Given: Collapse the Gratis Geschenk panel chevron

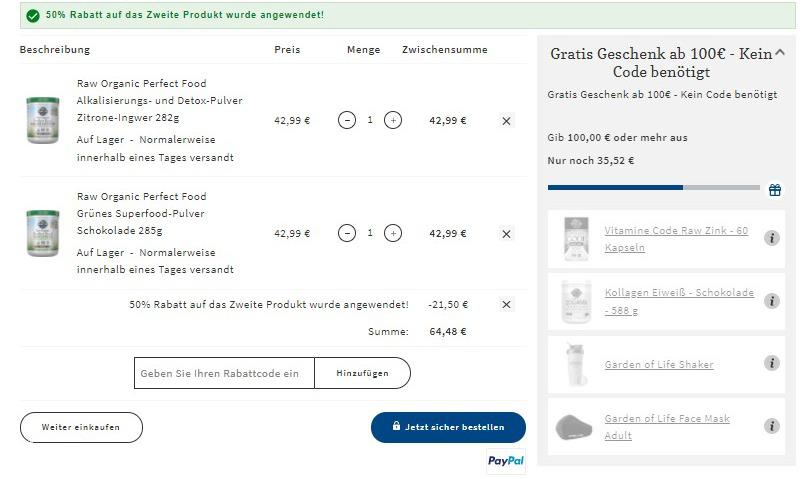Looking at the screenshot, I should coord(780,52).
